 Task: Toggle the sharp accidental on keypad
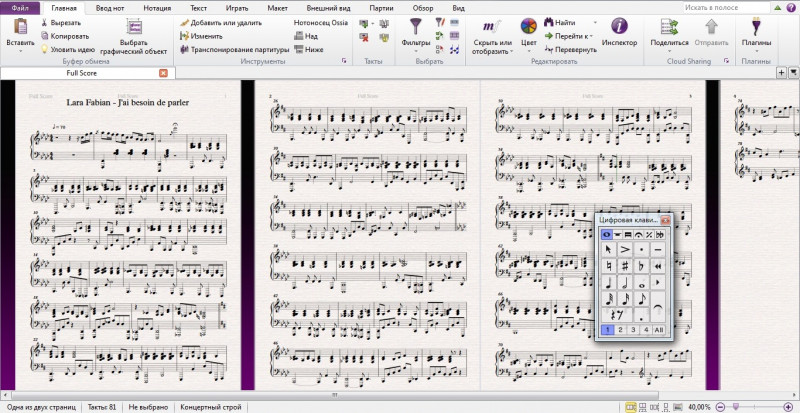point(624,266)
